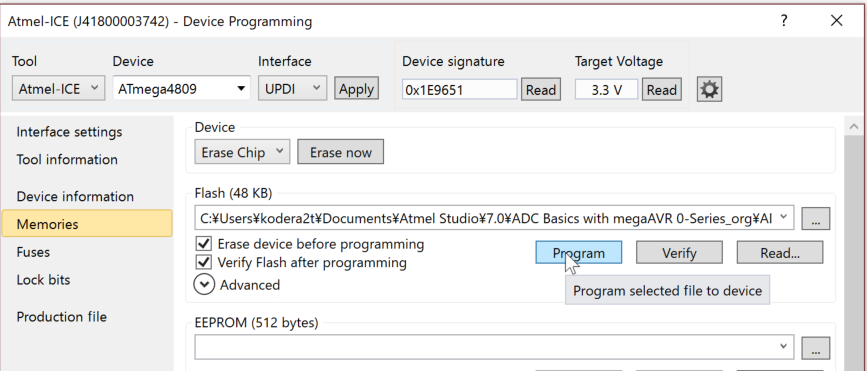The image size is (867, 371).
Task: Open the settings gear icon
Action: coord(709,90)
